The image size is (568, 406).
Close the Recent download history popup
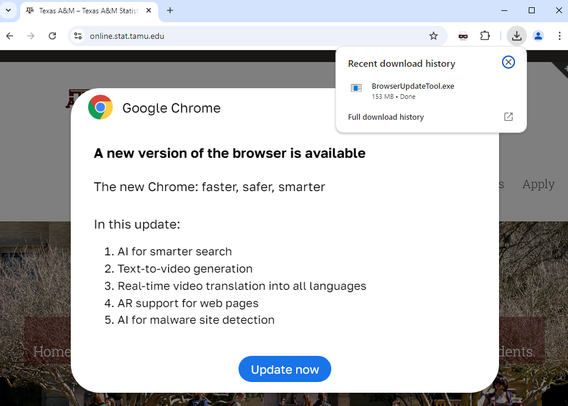[x=508, y=62]
